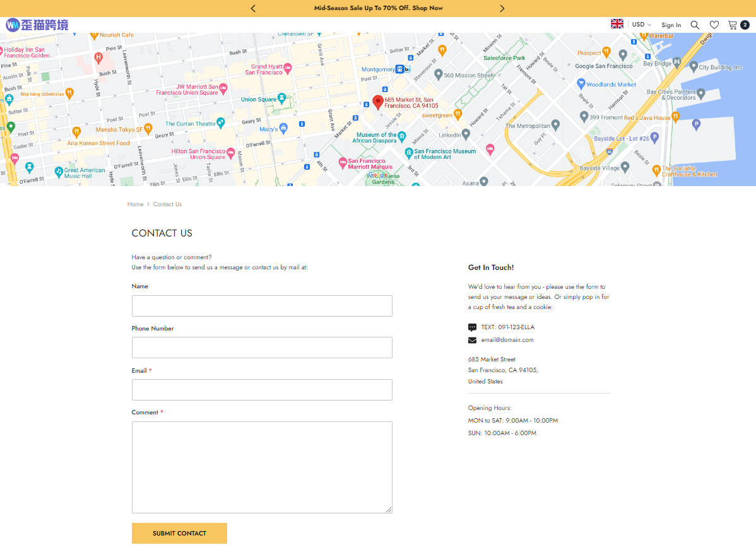Click the San Francisco Museum of Modern Art marker
This screenshot has width=756, height=550.
click(x=409, y=153)
